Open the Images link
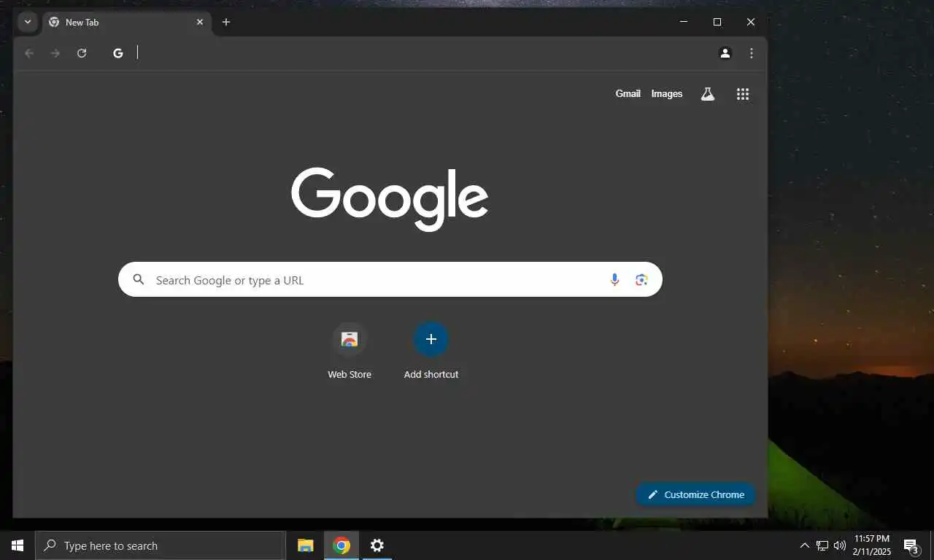The height and width of the screenshot is (560, 934). (667, 93)
